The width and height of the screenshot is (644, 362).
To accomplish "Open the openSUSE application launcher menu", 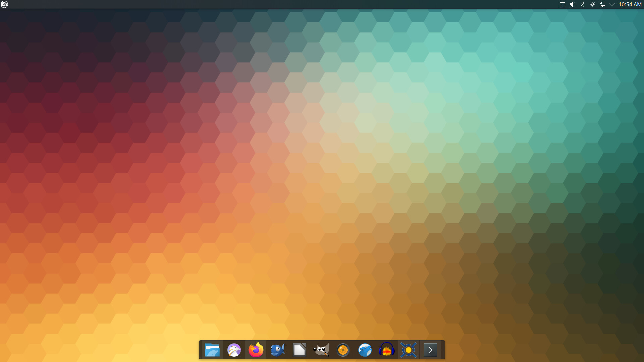I will click(x=4, y=4).
